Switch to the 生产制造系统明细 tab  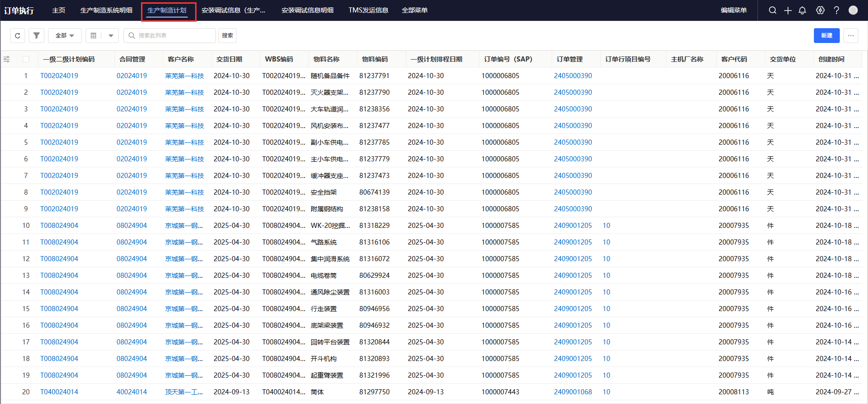[x=106, y=10]
